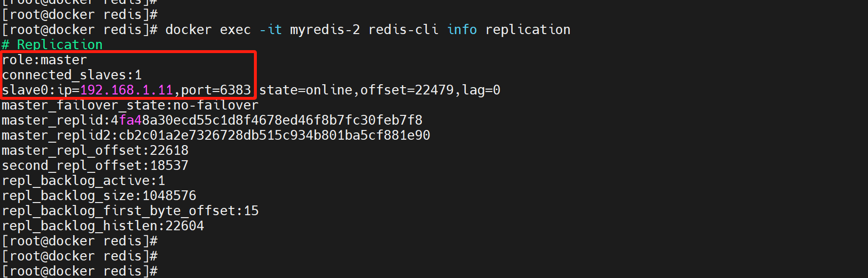
Task: Click the repl_backlog_size:1048576 line
Action: (99, 196)
